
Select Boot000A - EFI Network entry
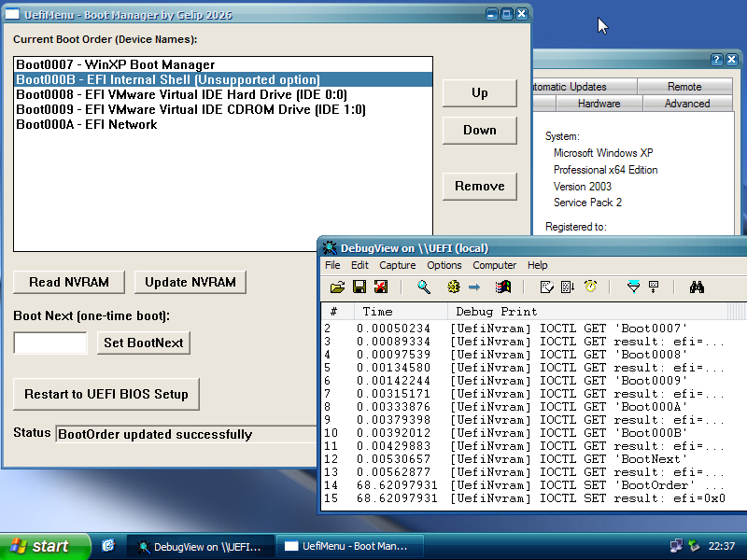pyautogui.click(x=223, y=125)
